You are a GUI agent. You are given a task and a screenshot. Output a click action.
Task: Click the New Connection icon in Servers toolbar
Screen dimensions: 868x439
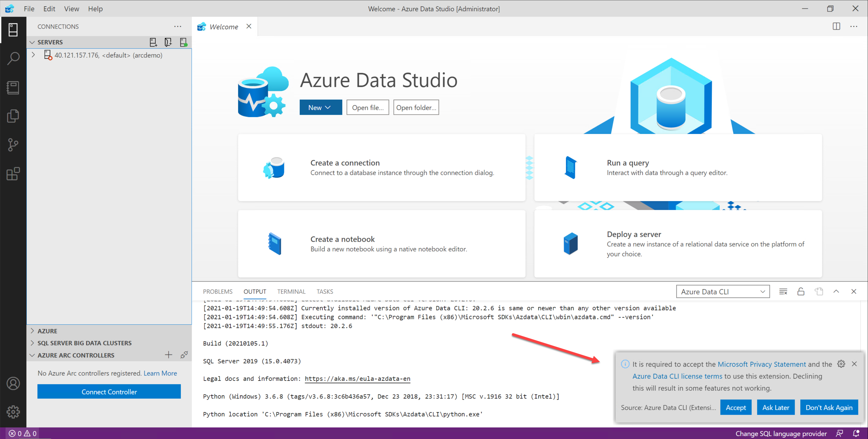tap(153, 42)
